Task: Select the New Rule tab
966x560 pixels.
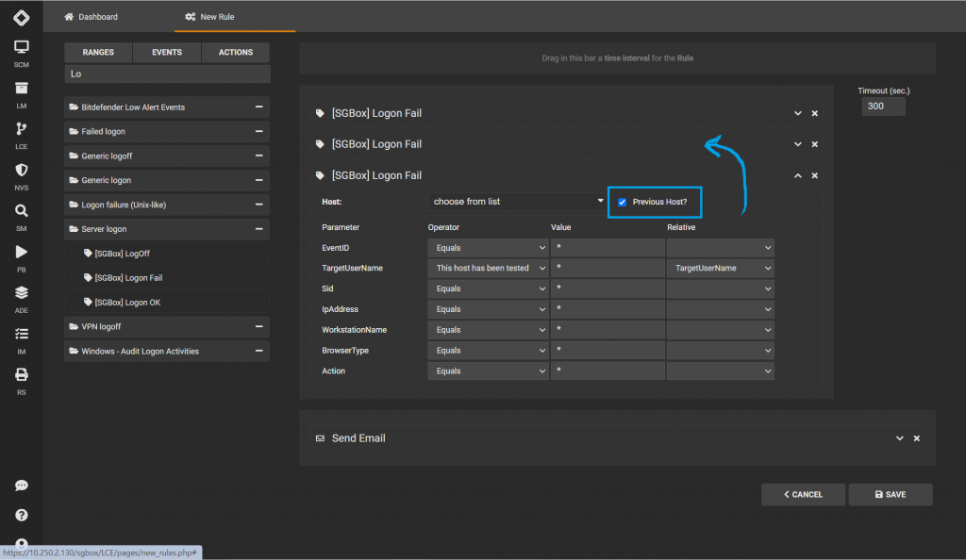Action: click(210, 17)
